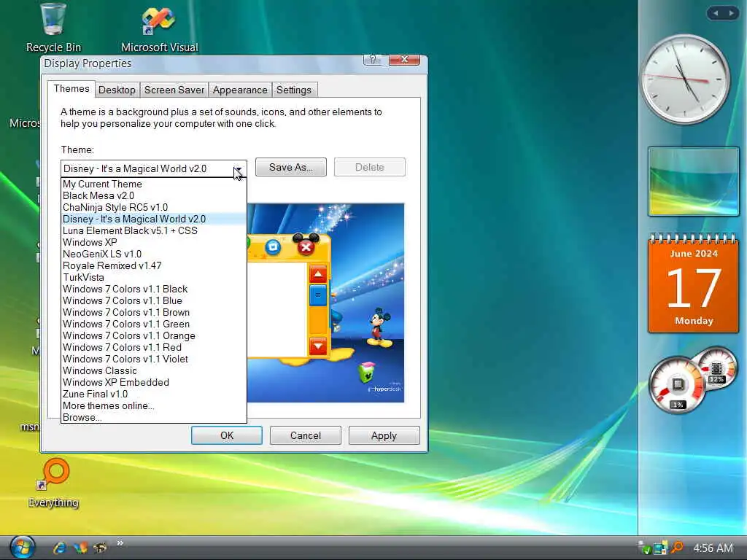Click the Apply button
Image resolution: width=747 pixels, height=560 pixels.
click(x=384, y=435)
